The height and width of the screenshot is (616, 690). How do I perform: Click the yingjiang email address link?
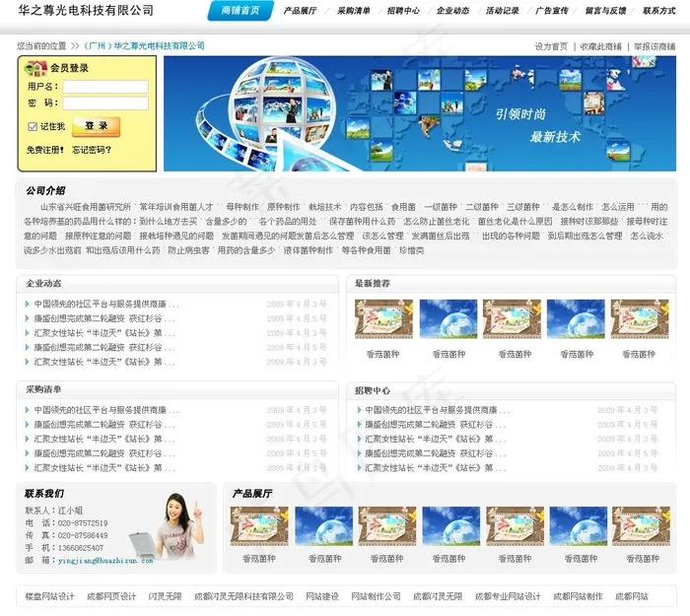coord(104,560)
